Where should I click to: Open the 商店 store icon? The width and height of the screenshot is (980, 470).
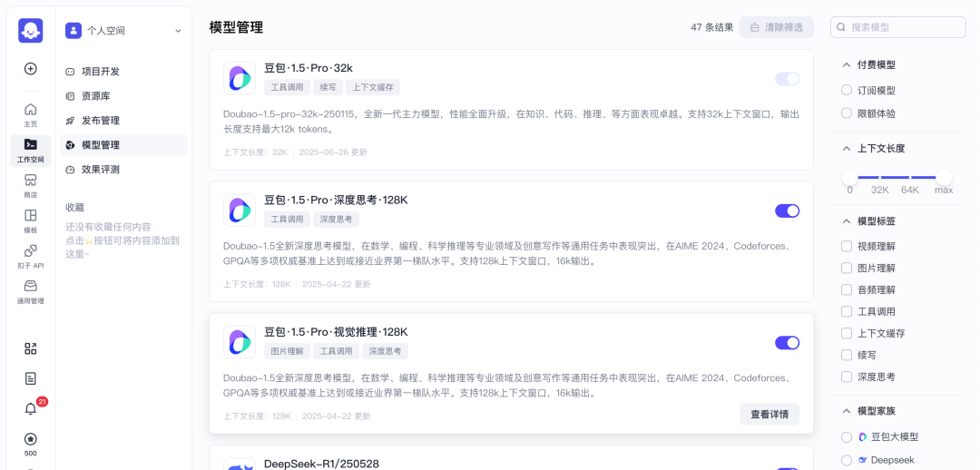click(30, 186)
